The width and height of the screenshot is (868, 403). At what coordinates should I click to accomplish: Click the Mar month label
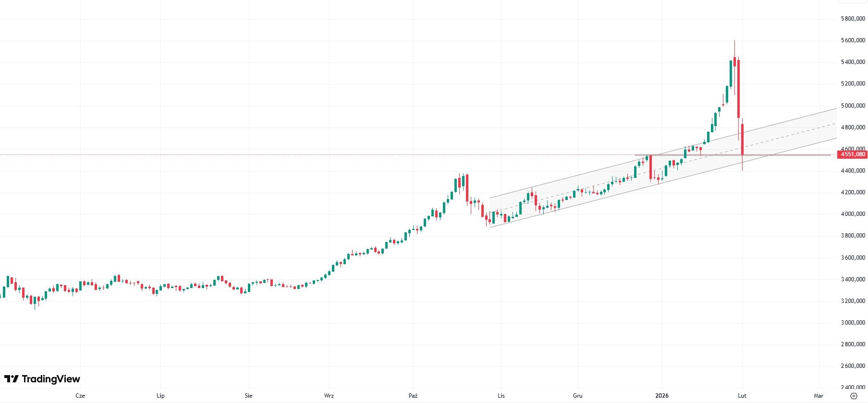[x=819, y=396]
